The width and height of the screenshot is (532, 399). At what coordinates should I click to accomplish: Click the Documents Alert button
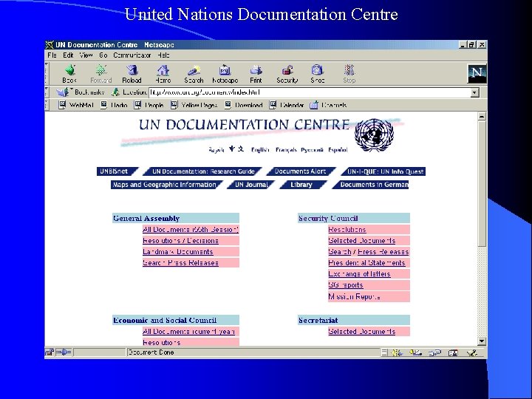[x=300, y=171]
